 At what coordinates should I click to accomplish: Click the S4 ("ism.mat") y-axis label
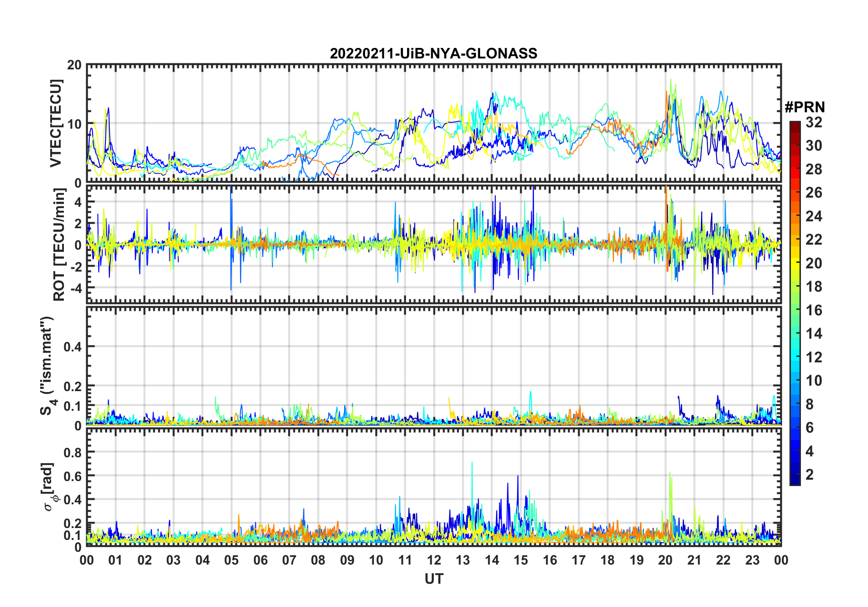pyautogui.click(x=47, y=366)
